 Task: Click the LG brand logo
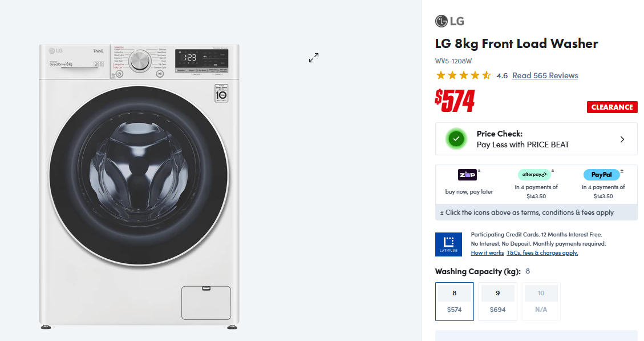pos(449,22)
